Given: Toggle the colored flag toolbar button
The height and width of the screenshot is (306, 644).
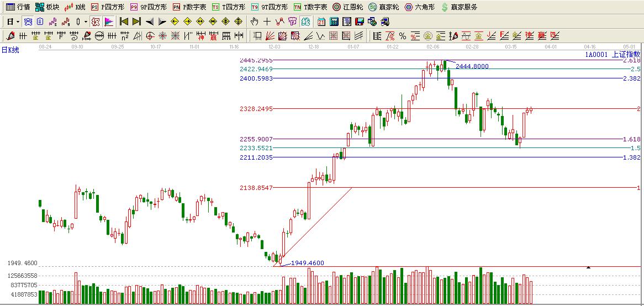Looking at the screenshot, I should pyautogui.click(x=108, y=22).
